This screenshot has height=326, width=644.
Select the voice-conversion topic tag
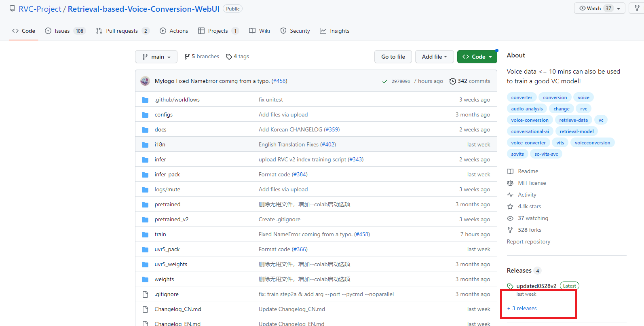tap(530, 120)
